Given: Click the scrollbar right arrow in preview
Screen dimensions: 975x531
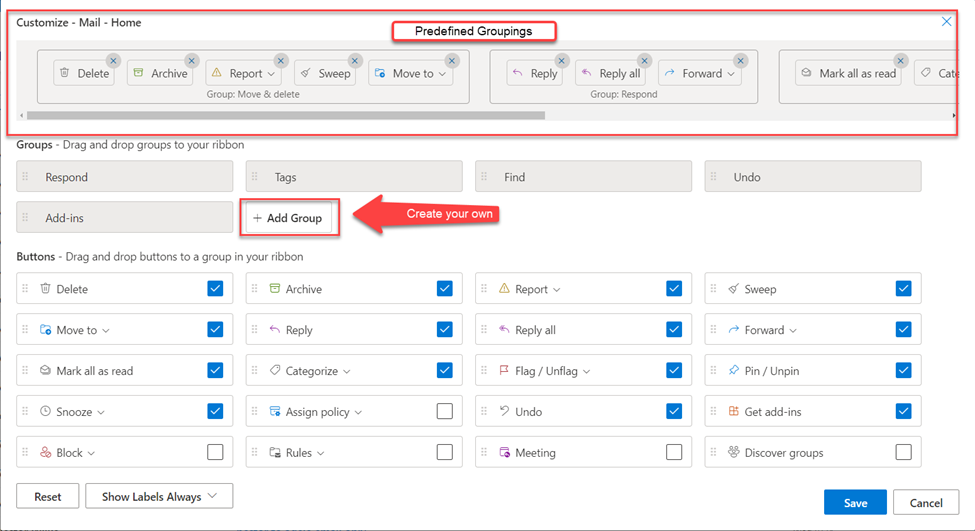Looking at the screenshot, I should (x=954, y=116).
